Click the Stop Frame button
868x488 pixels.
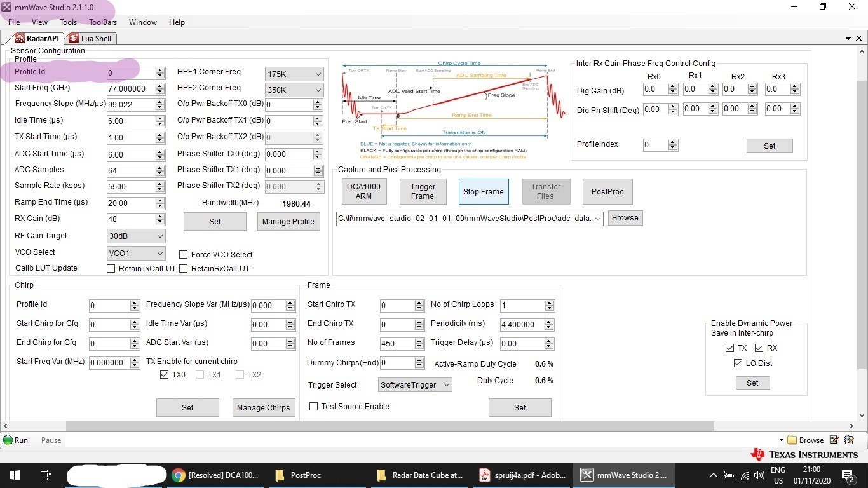483,191
